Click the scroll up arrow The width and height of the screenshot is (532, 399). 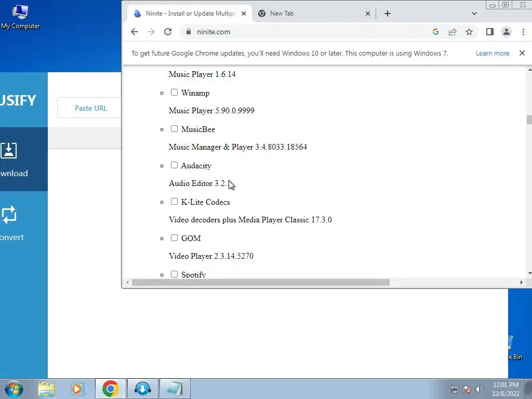[529, 70]
